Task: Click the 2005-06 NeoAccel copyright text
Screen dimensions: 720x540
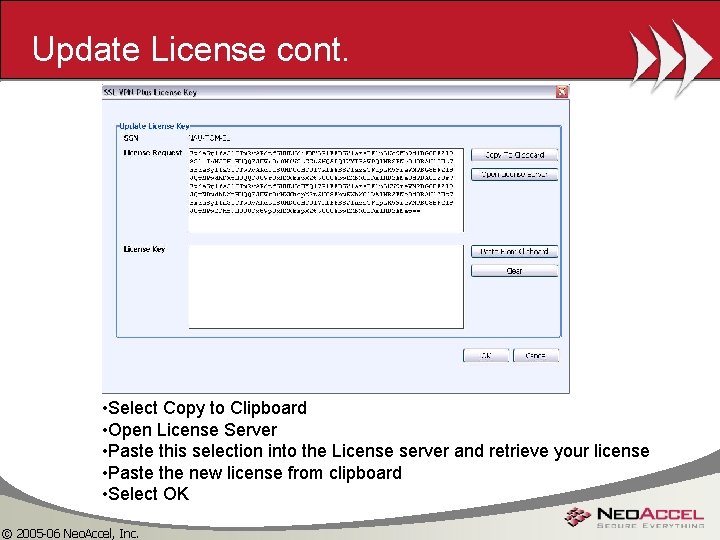Action: pos(70,533)
